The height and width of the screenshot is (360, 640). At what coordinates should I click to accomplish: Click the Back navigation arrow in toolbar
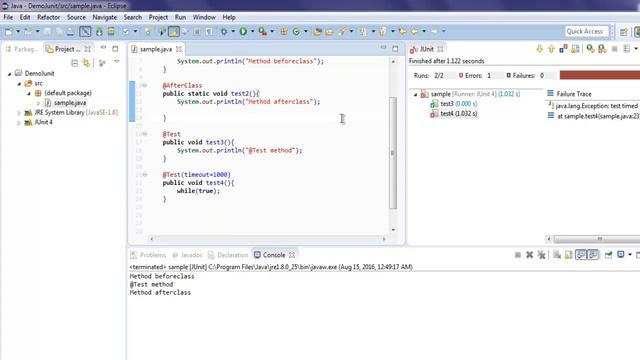[x=415, y=31]
